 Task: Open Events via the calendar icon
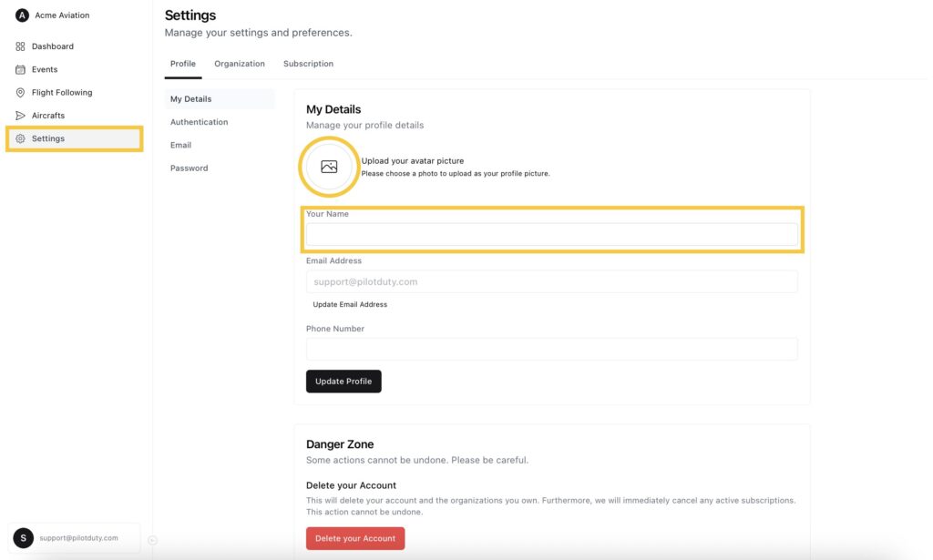[x=20, y=68]
